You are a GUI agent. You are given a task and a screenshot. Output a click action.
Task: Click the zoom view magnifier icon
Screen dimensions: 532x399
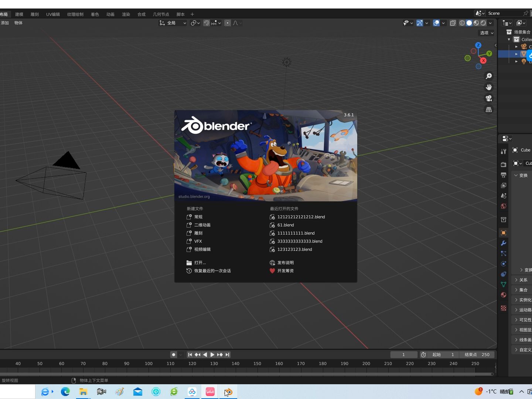click(489, 76)
